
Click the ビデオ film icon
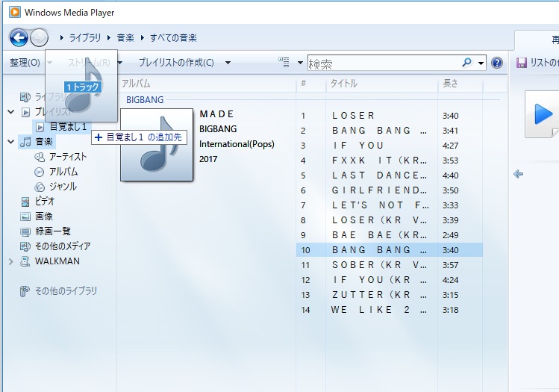(25, 202)
